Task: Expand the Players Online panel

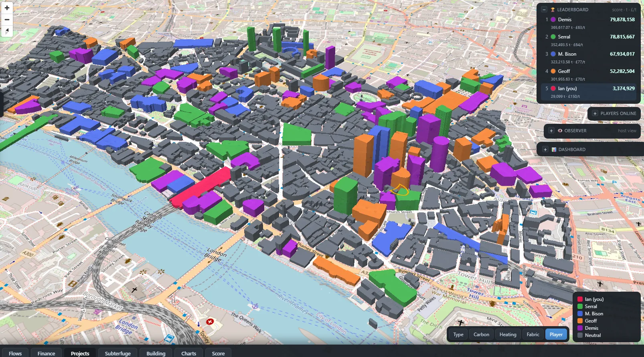Action: pos(595,113)
